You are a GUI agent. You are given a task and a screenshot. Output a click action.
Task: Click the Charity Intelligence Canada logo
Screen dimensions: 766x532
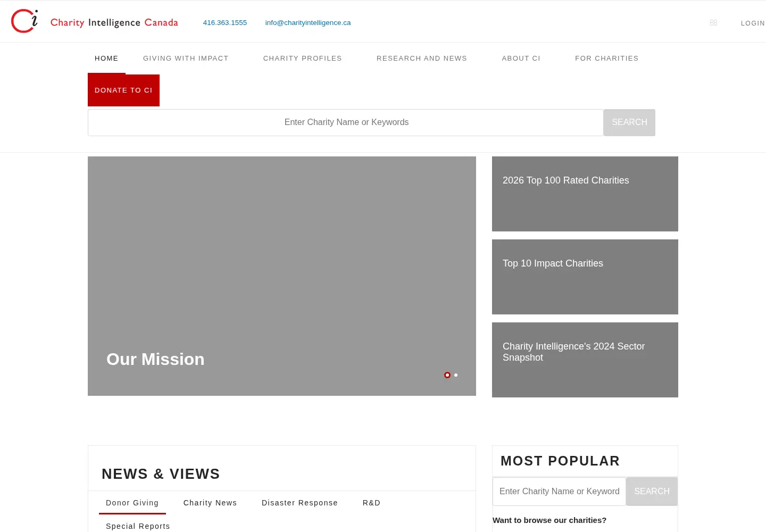click(95, 21)
